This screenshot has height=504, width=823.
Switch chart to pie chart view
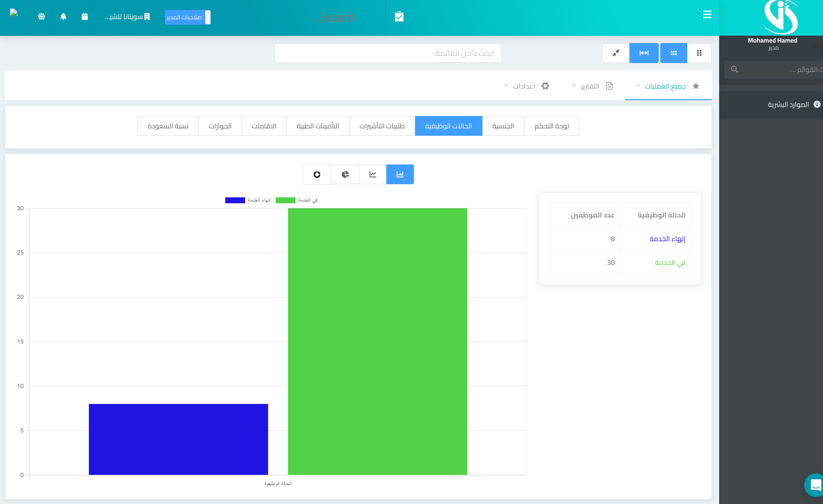coord(345,174)
